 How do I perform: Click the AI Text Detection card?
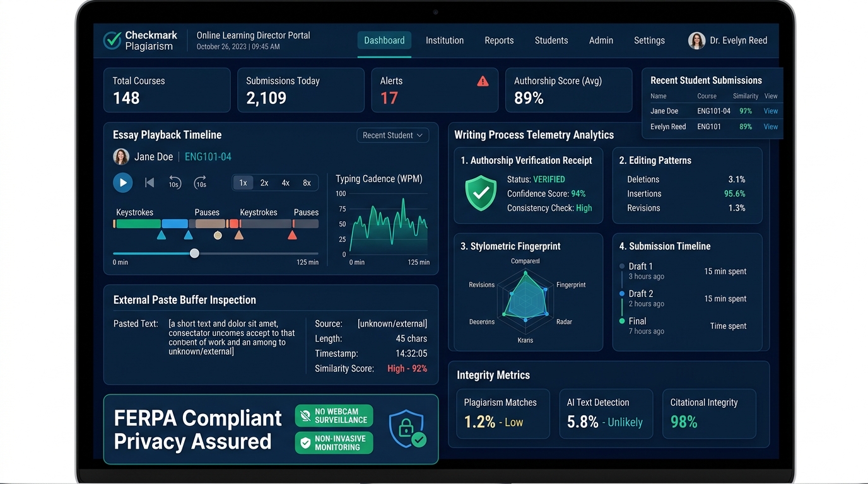(x=606, y=414)
